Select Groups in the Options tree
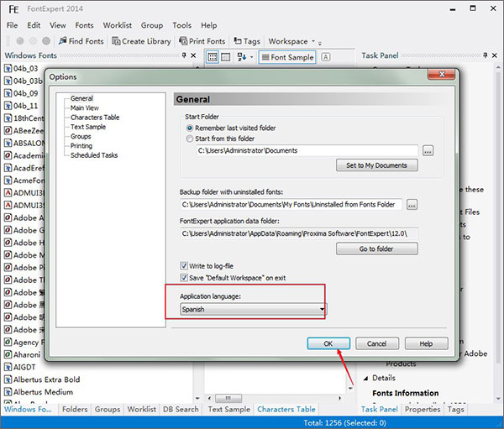504x429 pixels. pyautogui.click(x=81, y=136)
